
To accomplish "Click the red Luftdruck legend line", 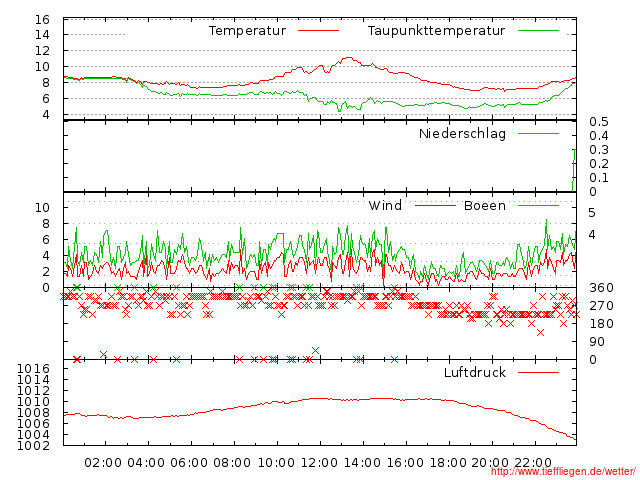I will [x=538, y=372].
